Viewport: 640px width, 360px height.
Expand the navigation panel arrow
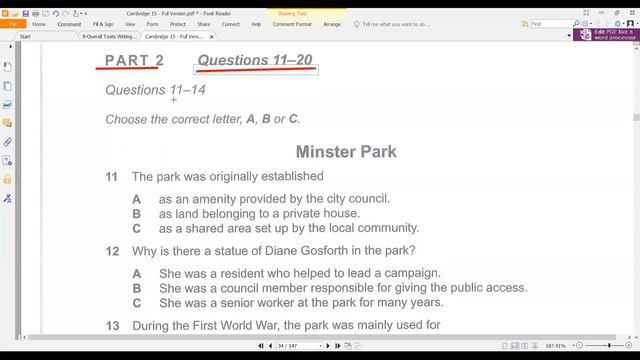pos(11,47)
